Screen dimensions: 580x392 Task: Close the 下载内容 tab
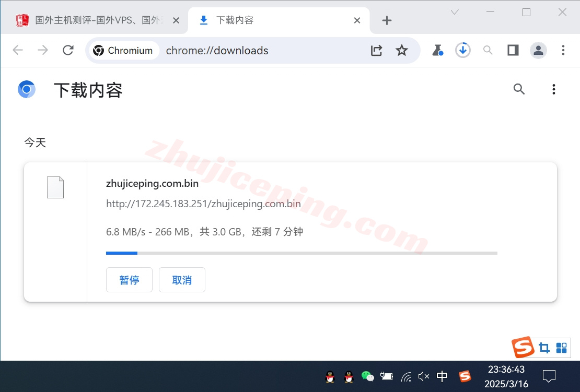[x=357, y=20]
